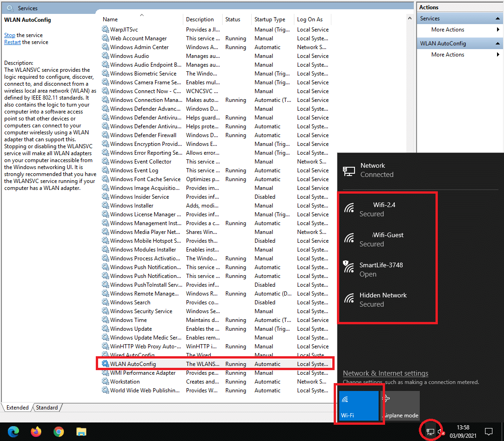Switch to the Standard tab
Viewport: 504px width, 441px height.
pyautogui.click(x=47, y=408)
